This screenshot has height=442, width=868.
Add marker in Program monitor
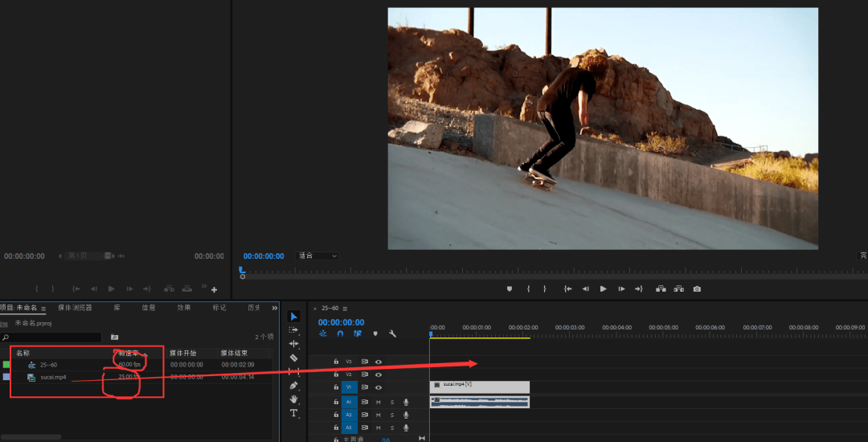[x=510, y=289]
